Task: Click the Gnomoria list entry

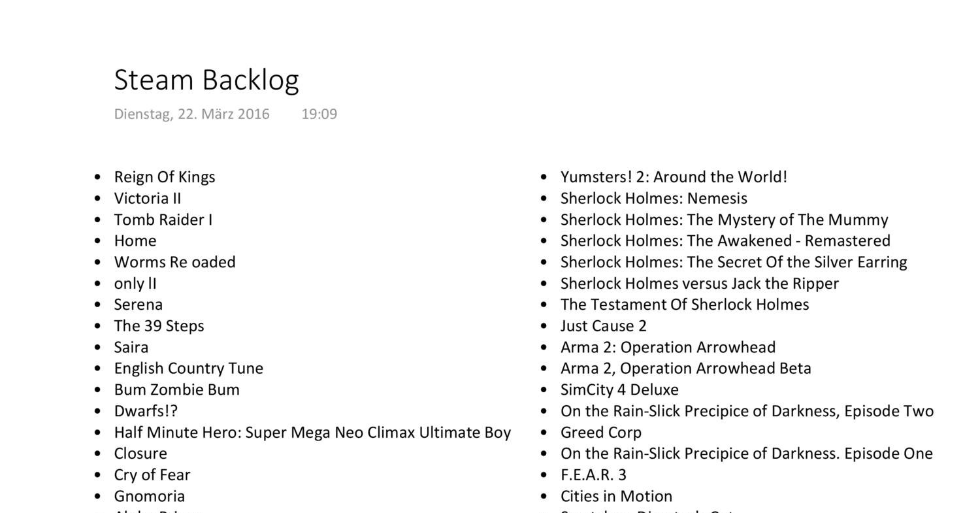Action: pyautogui.click(x=150, y=496)
